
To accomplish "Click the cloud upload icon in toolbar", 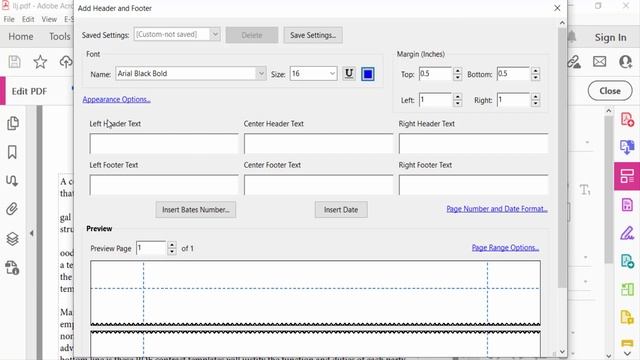I will (x=66, y=62).
